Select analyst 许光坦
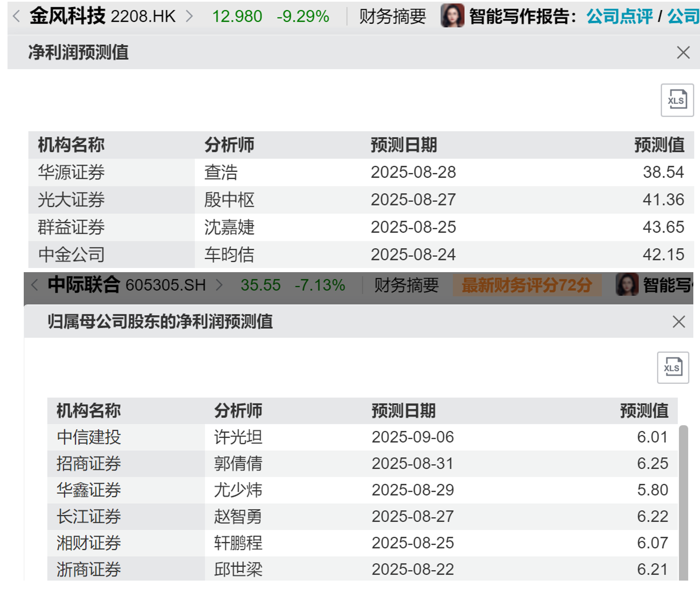The height and width of the screenshot is (591, 700). (x=238, y=437)
